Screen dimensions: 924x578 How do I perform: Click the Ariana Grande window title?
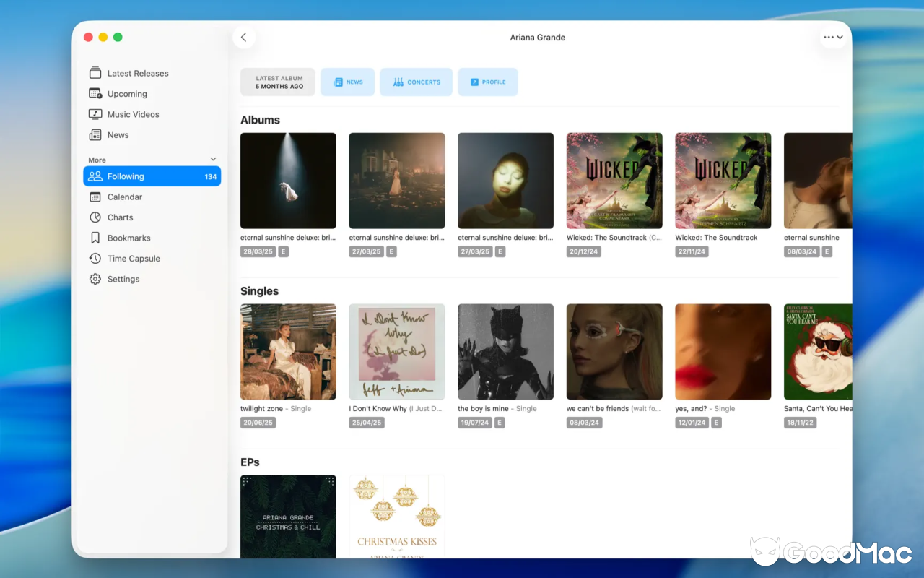tap(538, 38)
